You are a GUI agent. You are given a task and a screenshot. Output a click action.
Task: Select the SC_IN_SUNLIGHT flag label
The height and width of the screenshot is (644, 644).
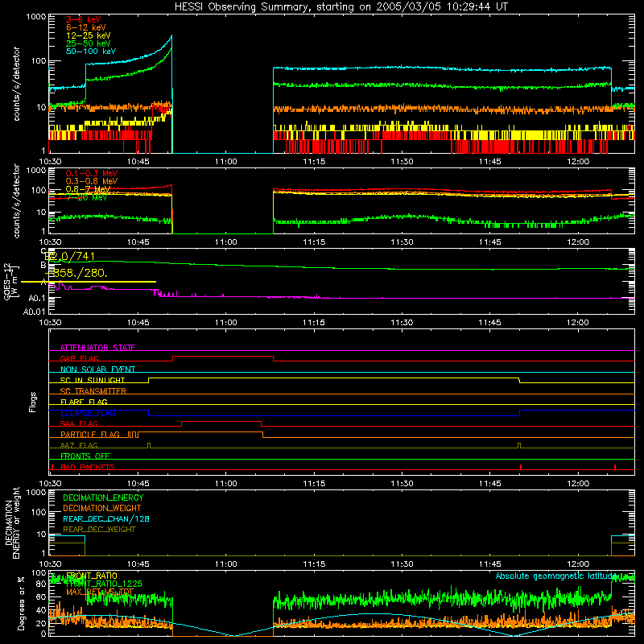coord(93,380)
